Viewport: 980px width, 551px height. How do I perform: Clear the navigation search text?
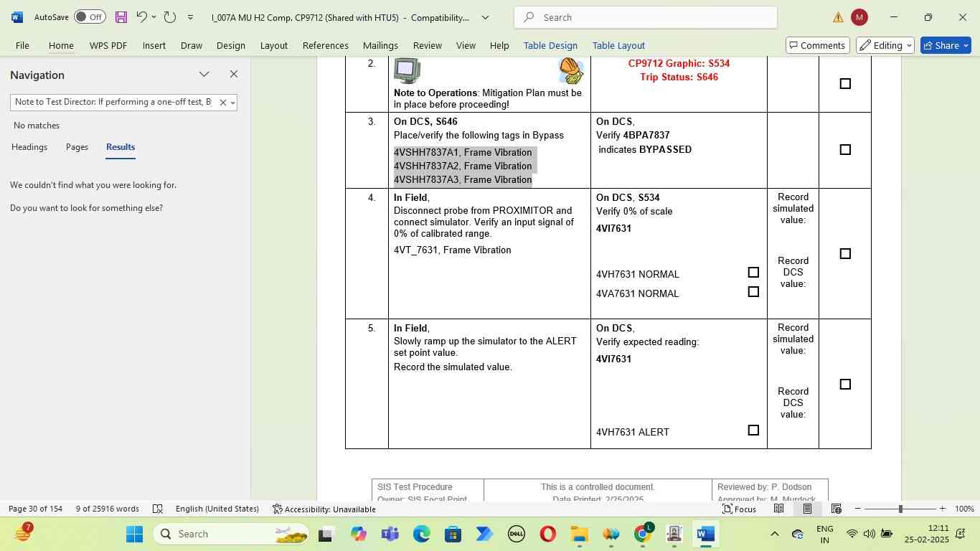[x=222, y=103]
